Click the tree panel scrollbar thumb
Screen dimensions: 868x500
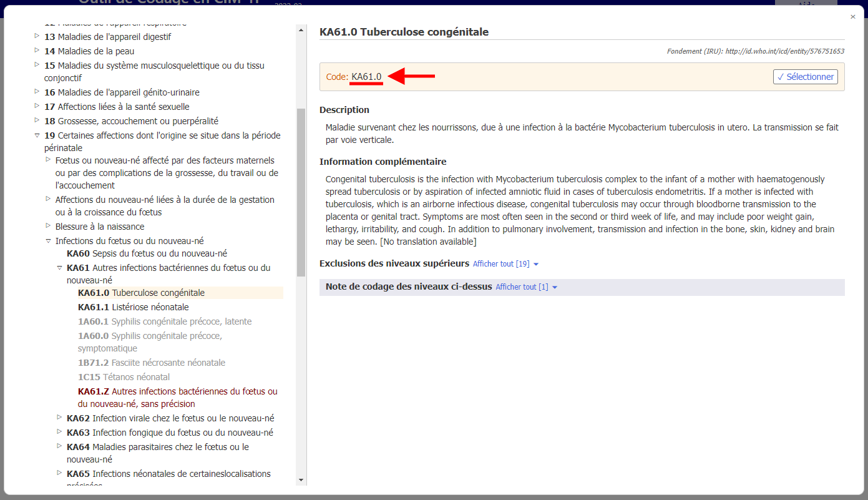point(301,192)
